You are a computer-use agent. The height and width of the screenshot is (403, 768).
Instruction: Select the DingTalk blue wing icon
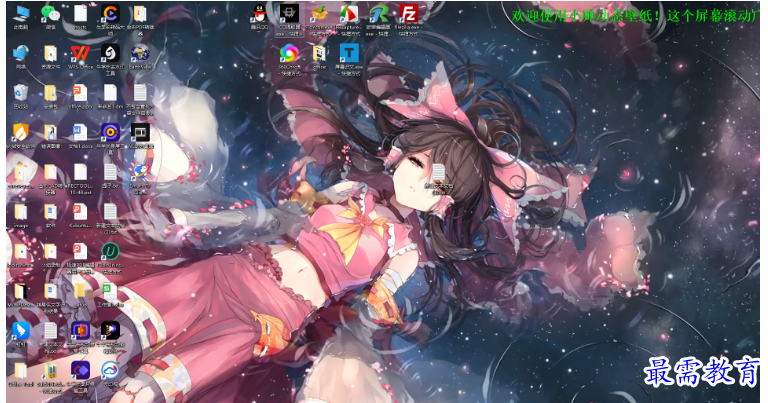[x=21, y=331]
